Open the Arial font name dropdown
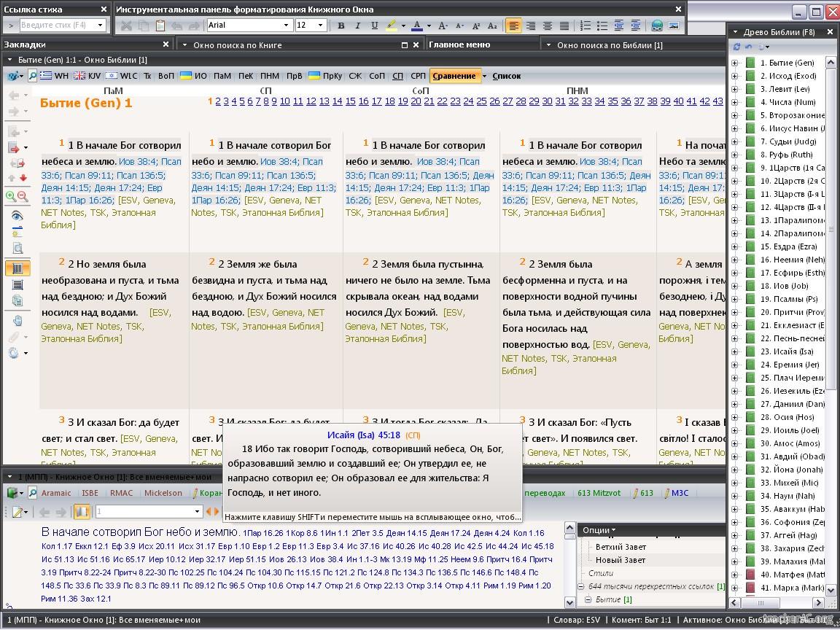840x630 pixels. (x=249, y=26)
